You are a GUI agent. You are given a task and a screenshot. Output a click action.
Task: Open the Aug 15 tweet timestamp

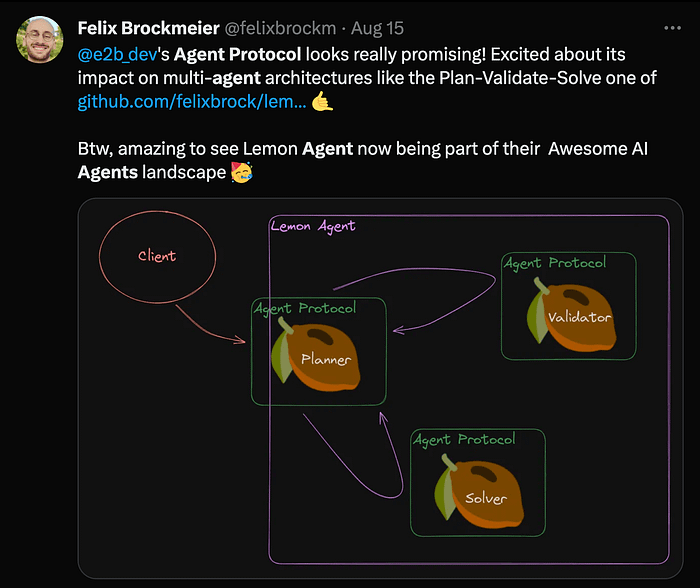[377, 28]
